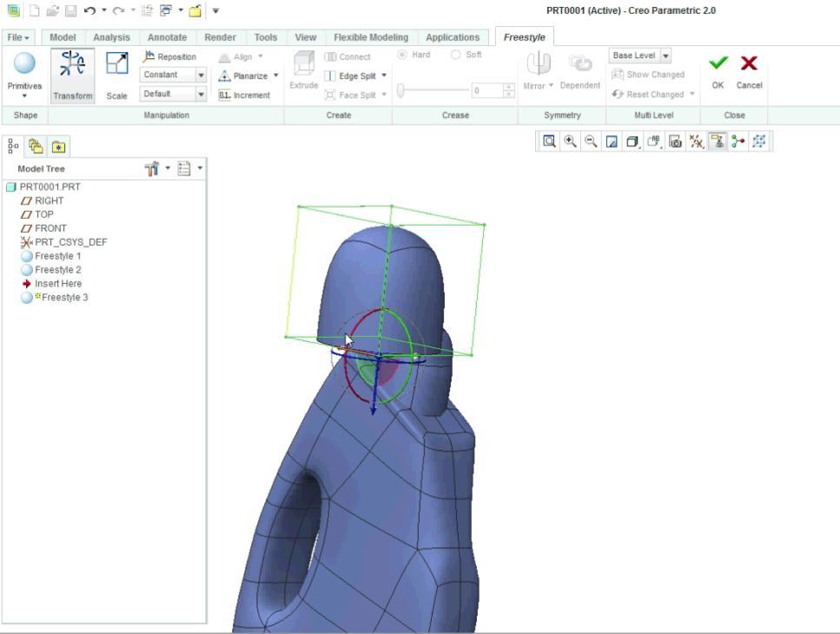Toggle the spin center icon
The width and height of the screenshot is (840, 634).
click(738, 142)
